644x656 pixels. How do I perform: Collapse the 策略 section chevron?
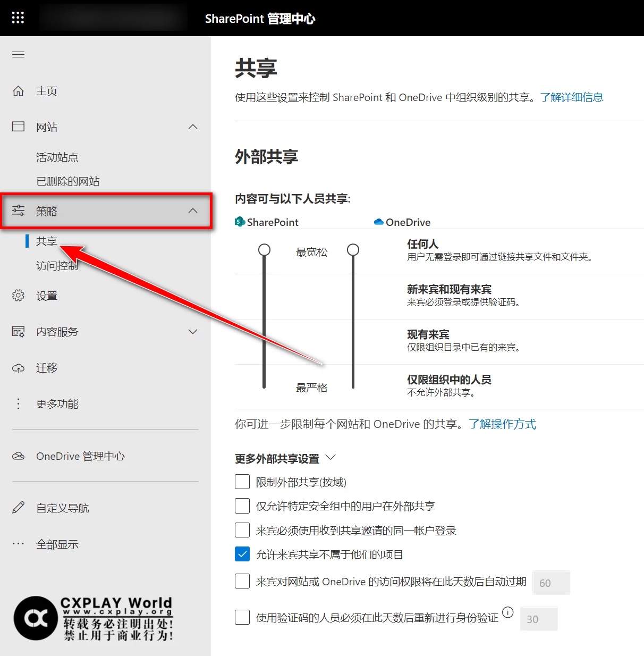(193, 211)
